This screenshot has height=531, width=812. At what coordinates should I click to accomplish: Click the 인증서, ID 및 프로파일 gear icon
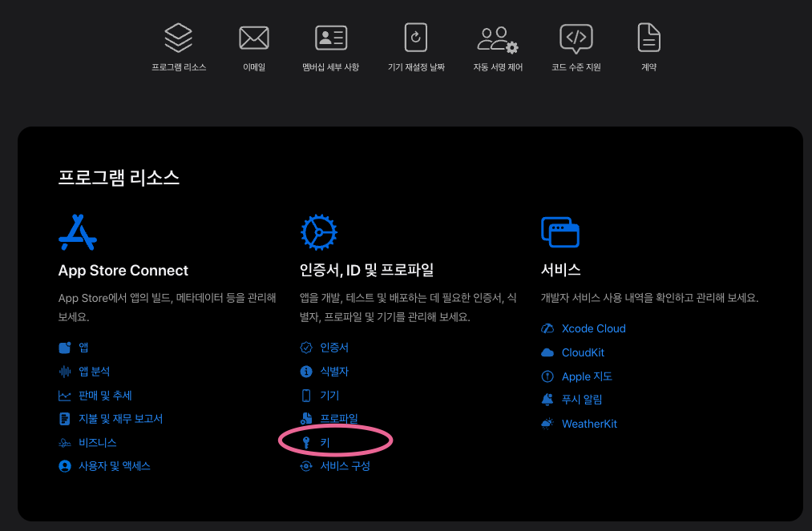click(319, 232)
